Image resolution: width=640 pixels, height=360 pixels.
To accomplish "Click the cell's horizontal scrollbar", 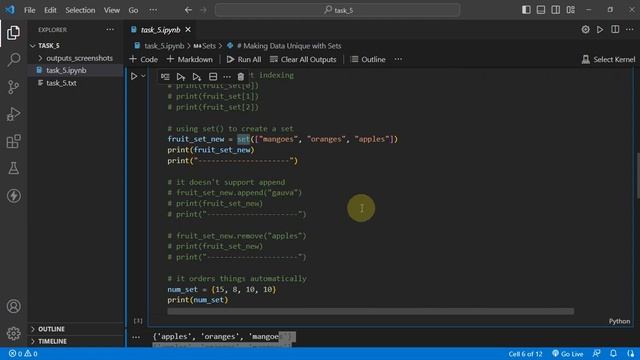I will pyautogui.click(x=370, y=311).
